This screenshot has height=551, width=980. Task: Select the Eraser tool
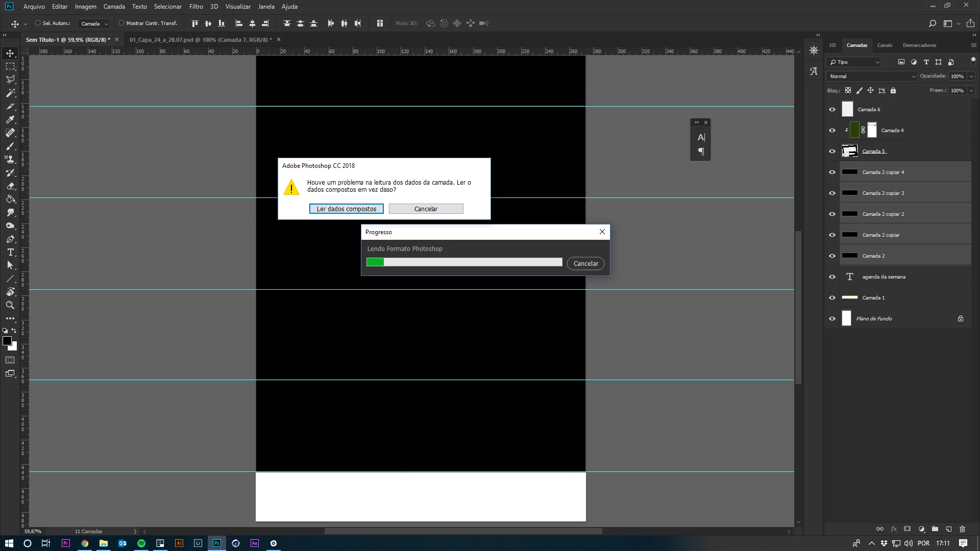point(10,186)
